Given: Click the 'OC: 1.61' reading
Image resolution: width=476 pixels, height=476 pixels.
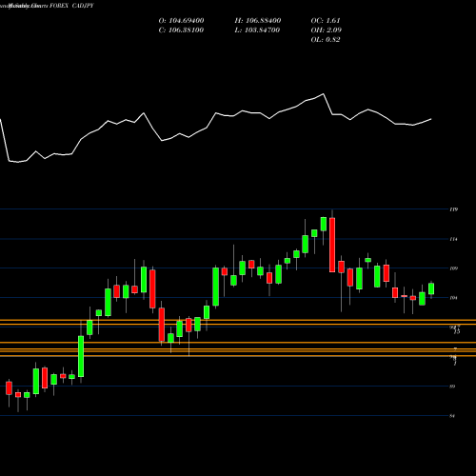Looking at the screenshot, I should [326, 21].
